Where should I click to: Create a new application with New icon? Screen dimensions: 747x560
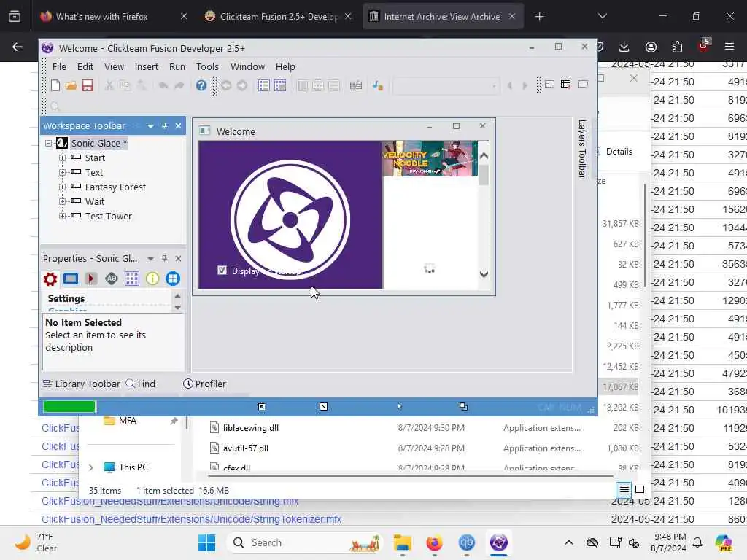[55, 85]
